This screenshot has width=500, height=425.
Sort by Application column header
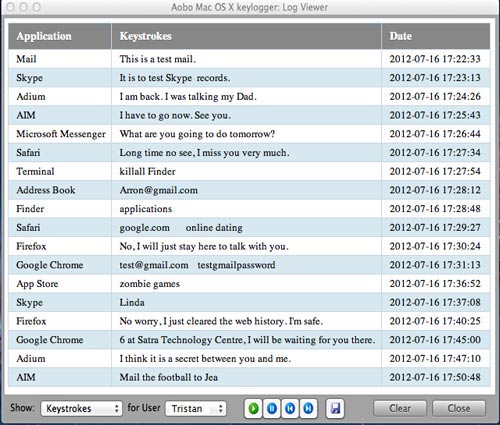[x=60, y=36]
